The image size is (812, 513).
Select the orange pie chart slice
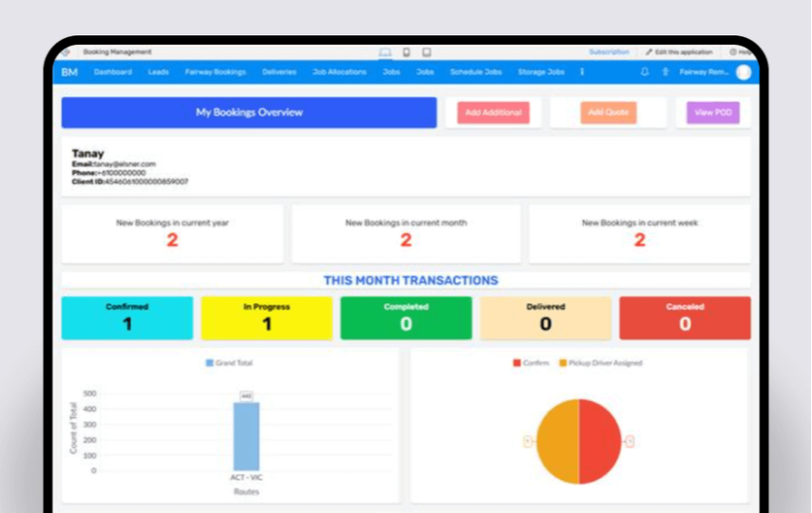(556, 441)
